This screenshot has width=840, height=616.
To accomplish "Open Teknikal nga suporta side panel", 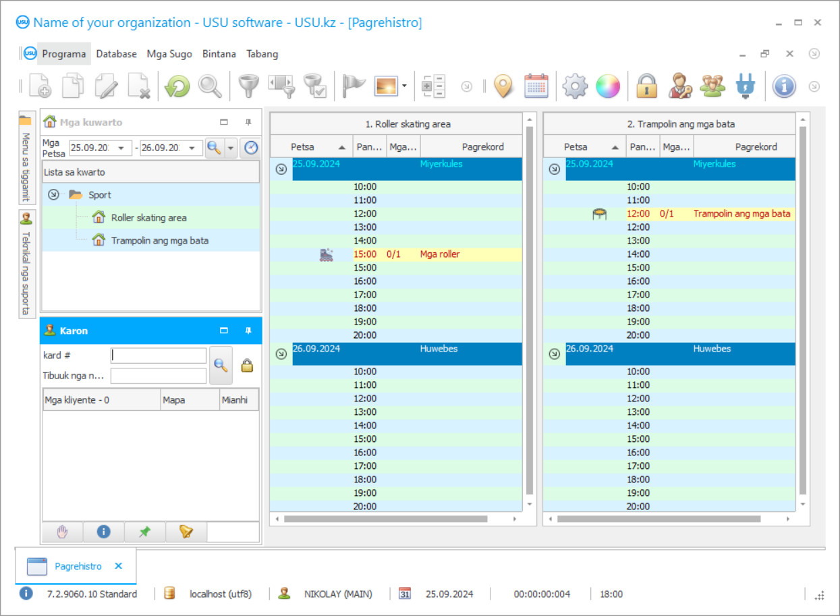I will tap(26, 264).
